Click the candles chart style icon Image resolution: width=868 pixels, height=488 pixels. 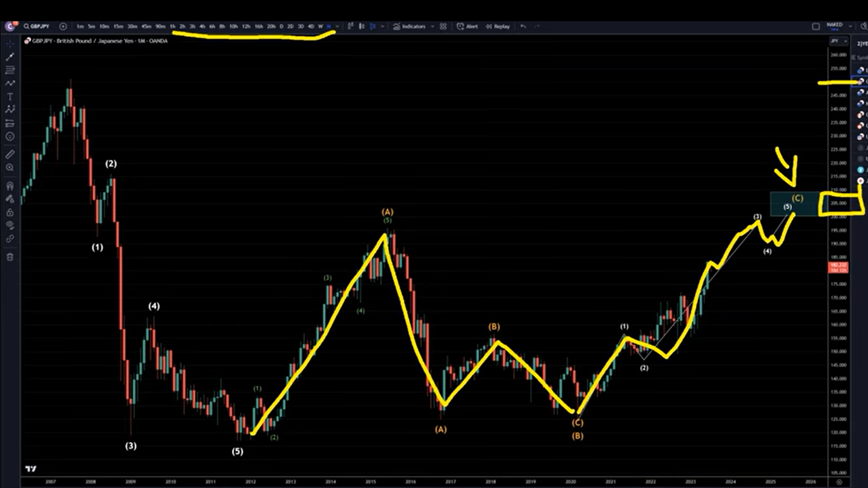pos(361,26)
